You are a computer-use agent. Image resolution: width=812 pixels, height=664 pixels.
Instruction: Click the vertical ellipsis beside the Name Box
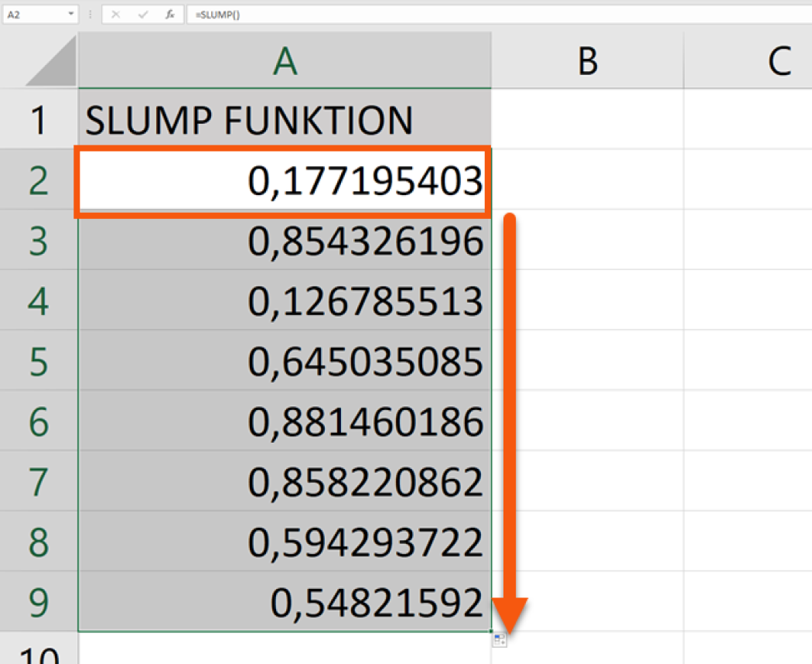coord(90,13)
